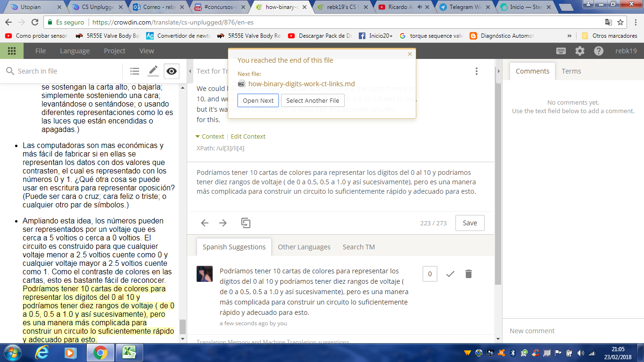Switch to the Terms tab
This screenshot has width=644, height=362.
pos(571,71)
